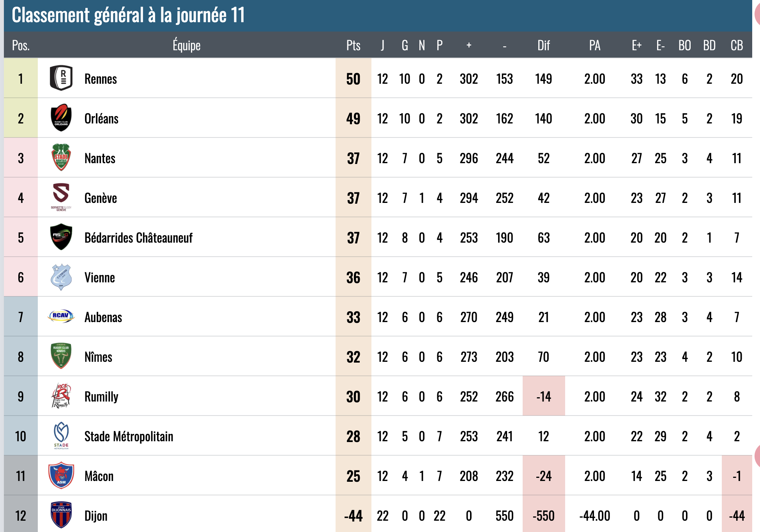Click the Mâcon ASM crest
This screenshot has width=760, height=532.
click(x=61, y=475)
